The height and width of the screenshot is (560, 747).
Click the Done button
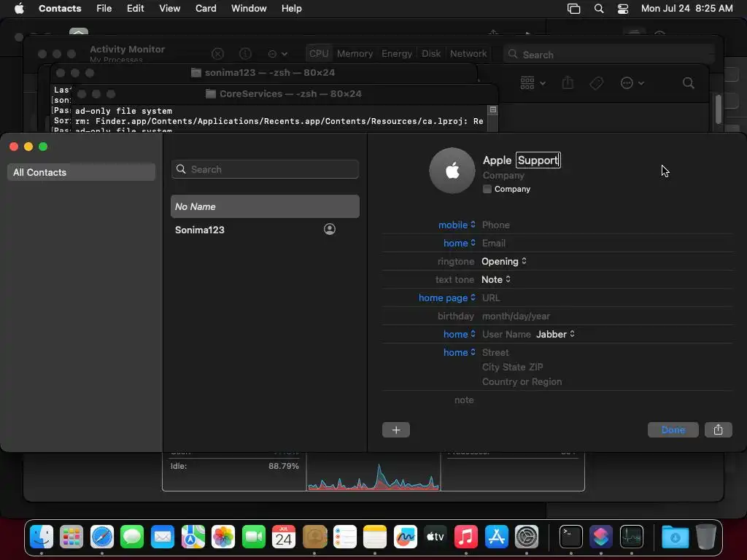coord(673,430)
